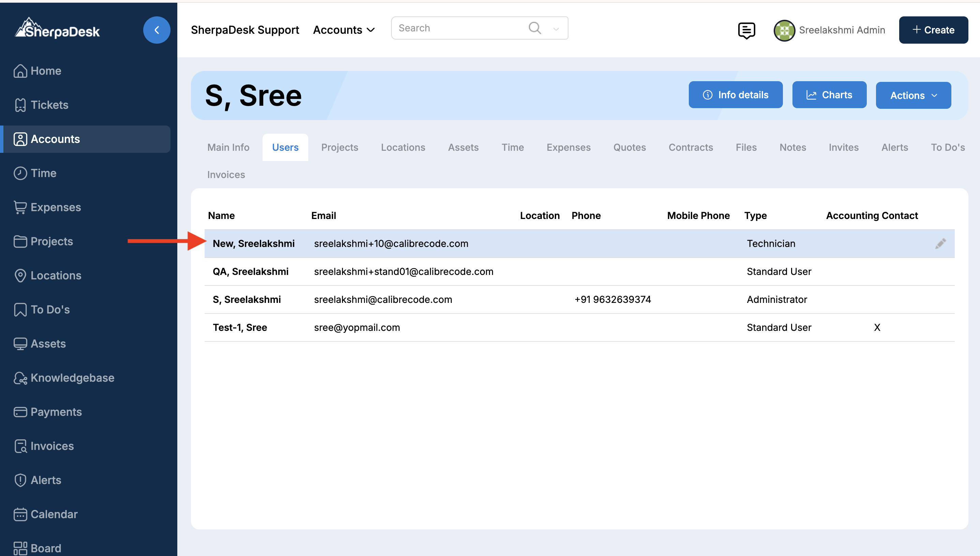980x556 pixels.
Task: Open the chat messages icon in header
Action: (x=746, y=30)
